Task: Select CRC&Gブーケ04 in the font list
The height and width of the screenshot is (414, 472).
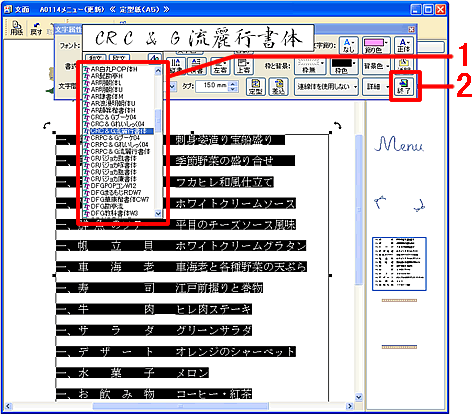Action: click(x=113, y=117)
